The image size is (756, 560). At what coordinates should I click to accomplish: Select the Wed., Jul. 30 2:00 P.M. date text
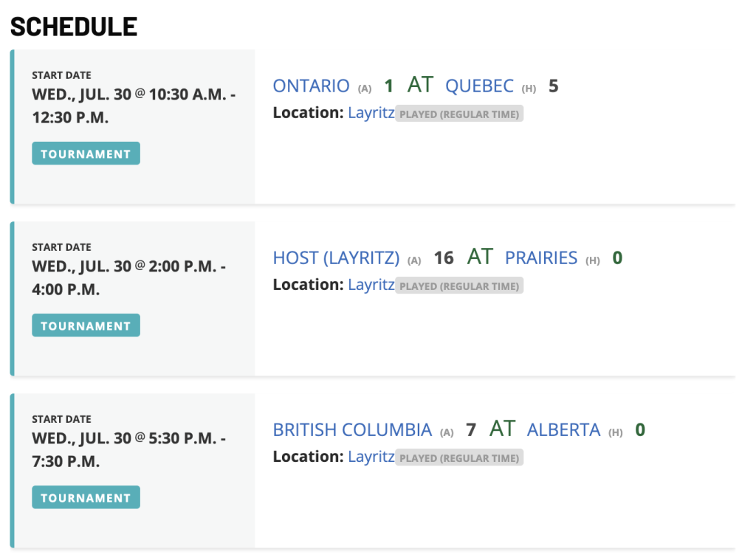pos(128,278)
